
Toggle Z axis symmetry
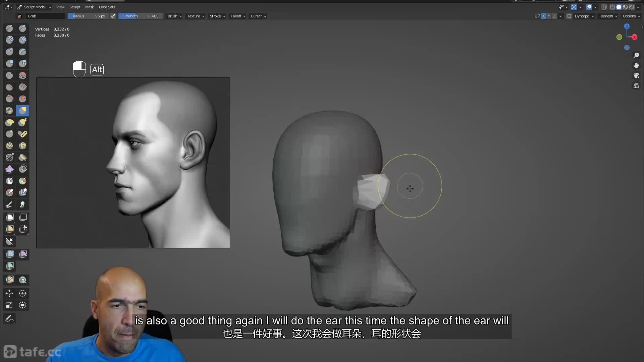click(x=554, y=16)
